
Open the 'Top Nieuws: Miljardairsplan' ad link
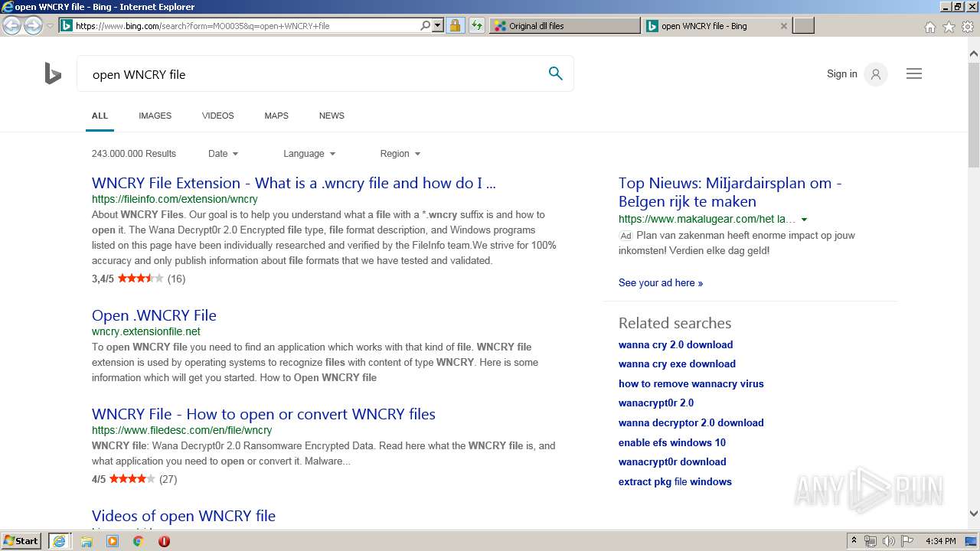(x=730, y=192)
